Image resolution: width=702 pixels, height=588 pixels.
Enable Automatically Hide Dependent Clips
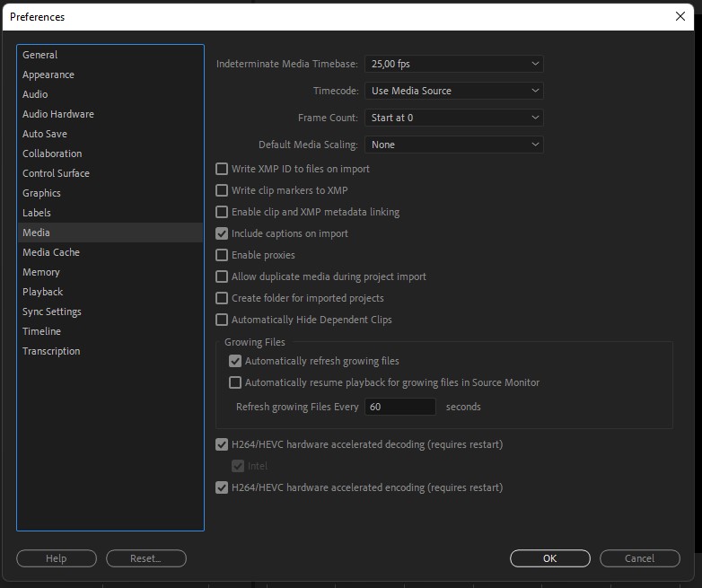tap(222, 319)
